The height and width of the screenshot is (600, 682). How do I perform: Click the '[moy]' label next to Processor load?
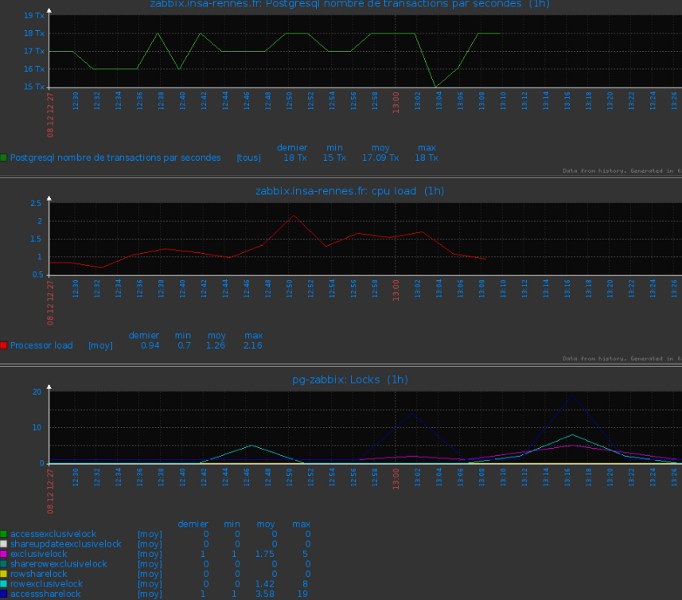100,345
